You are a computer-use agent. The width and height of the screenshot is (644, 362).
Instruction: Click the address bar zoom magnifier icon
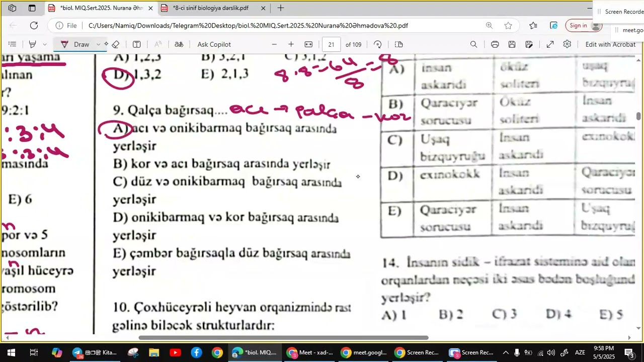[489, 26]
